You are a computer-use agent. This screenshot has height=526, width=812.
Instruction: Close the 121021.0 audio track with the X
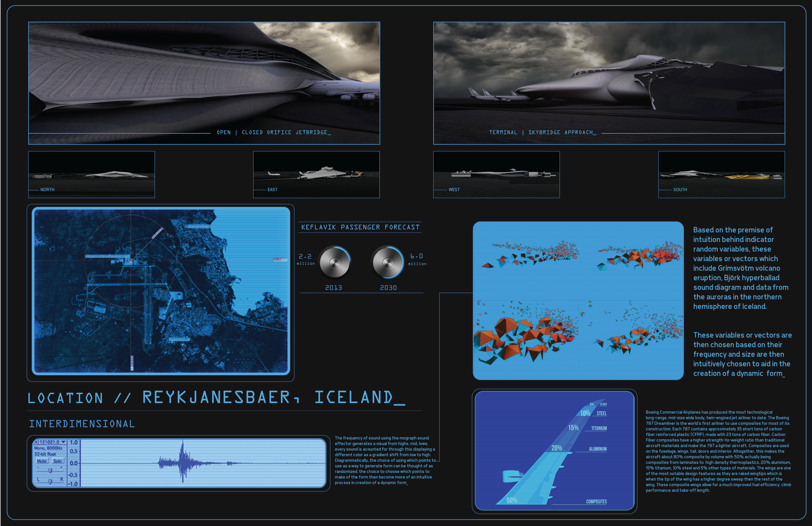tap(36, 442)
